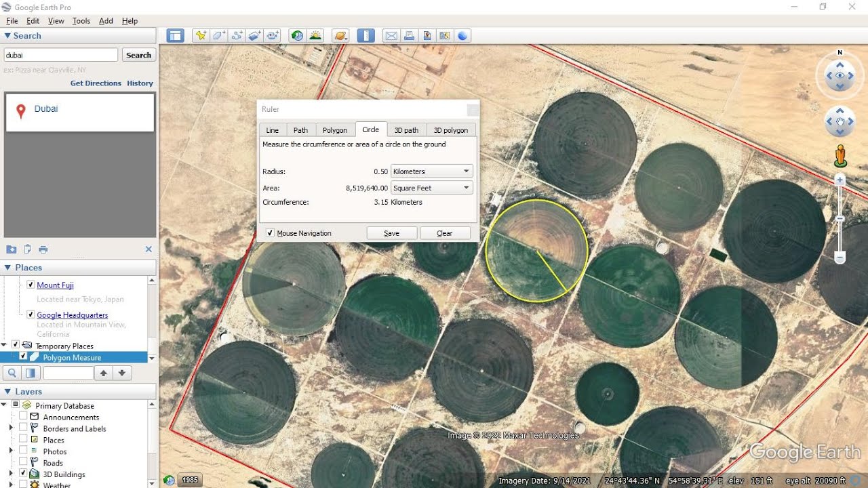This screenshot has width=868, height=488.
Task: Click the Street View pegman icon
Action: (840, 156)
